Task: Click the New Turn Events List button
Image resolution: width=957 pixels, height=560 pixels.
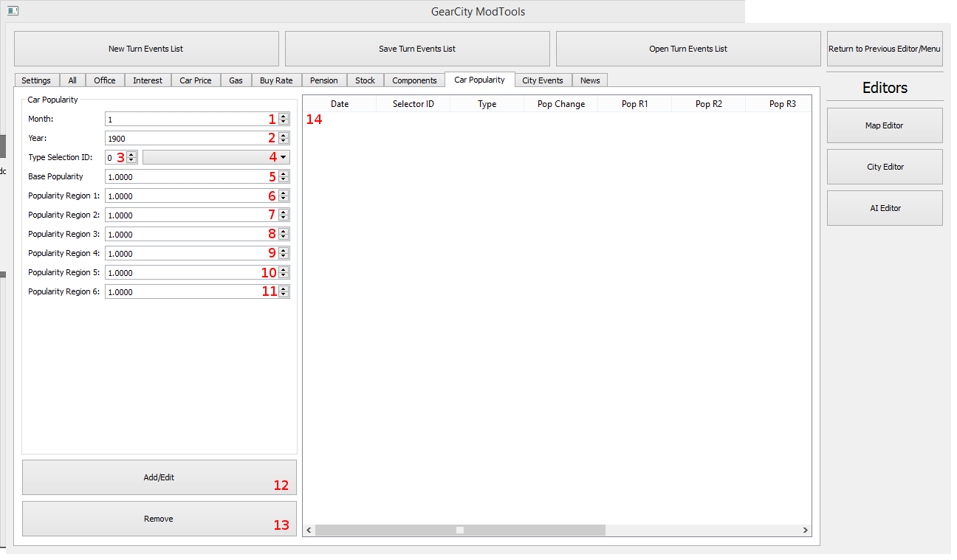Action: coord(146,49)
